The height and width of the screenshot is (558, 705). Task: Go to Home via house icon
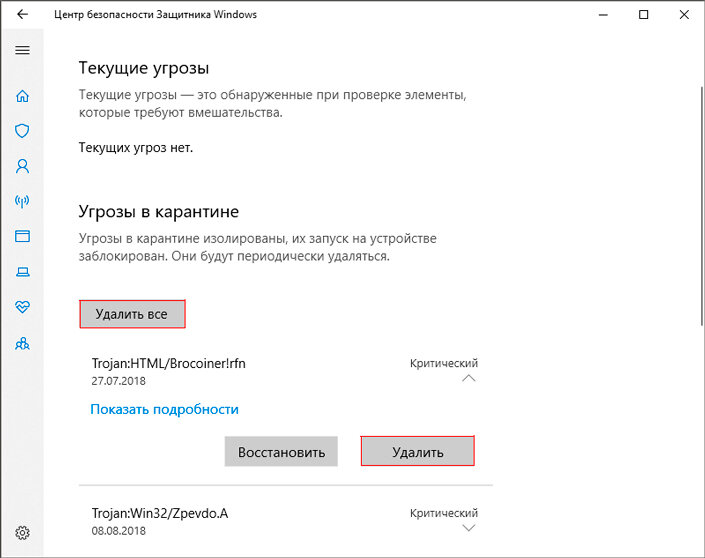coord(22,96)
